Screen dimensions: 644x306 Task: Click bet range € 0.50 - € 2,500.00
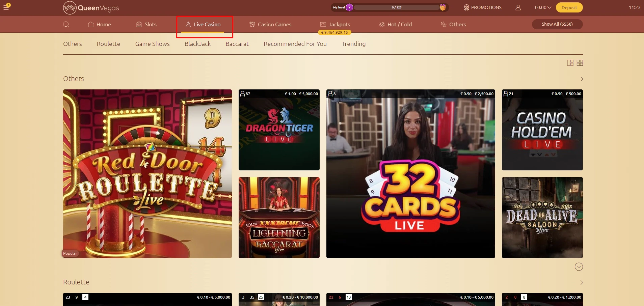pyautogui.click(x=477, y=94)
